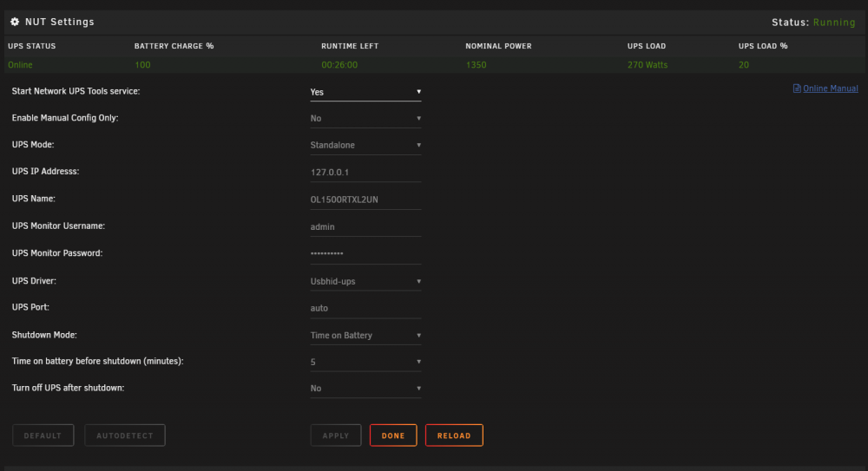Click the NUT Settings title text
868x471 pixels.
tap(60, 22)
